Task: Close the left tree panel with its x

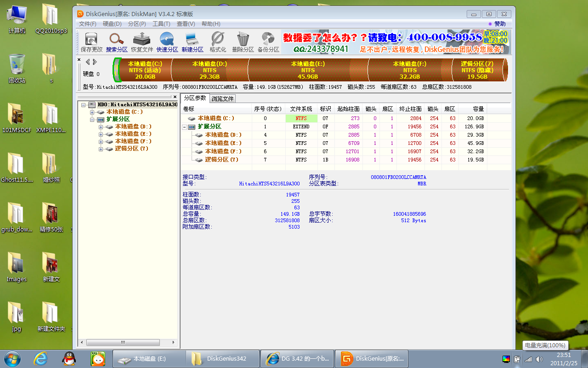Action: 175,97
